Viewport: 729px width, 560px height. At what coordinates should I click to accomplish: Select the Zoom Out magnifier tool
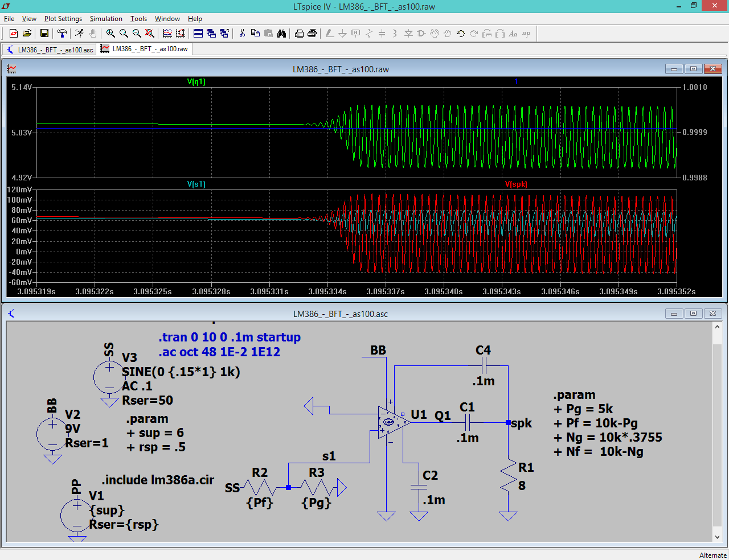coord(137,34)
